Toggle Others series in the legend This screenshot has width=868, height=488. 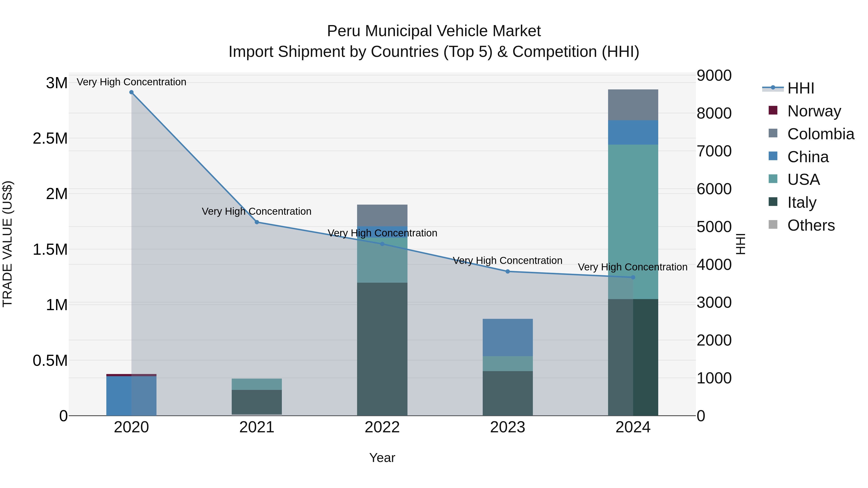point(802,225)
